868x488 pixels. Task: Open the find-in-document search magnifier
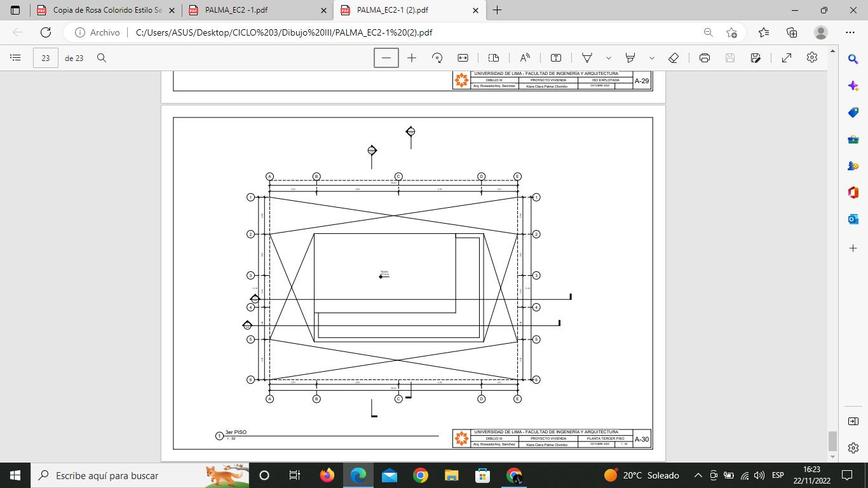coord(102,58)
